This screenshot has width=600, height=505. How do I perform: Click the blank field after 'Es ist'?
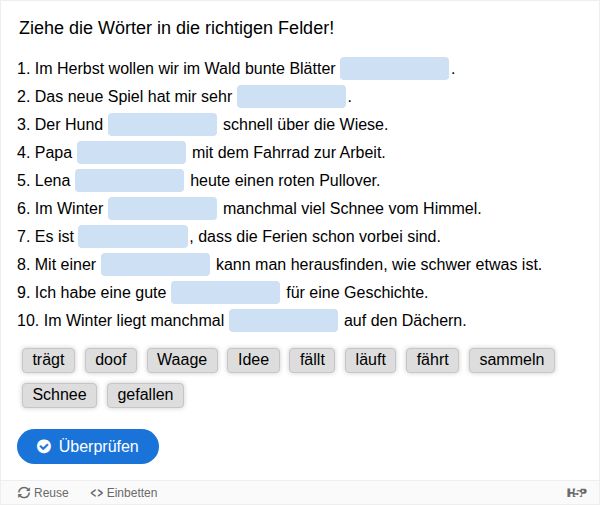click(133, 236)
